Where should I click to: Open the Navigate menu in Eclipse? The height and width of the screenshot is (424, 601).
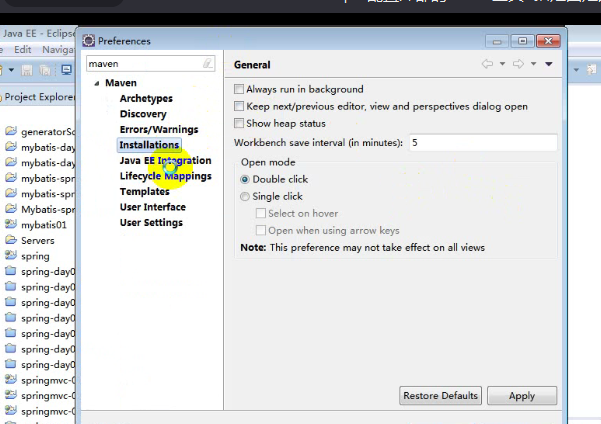(59, 49)
